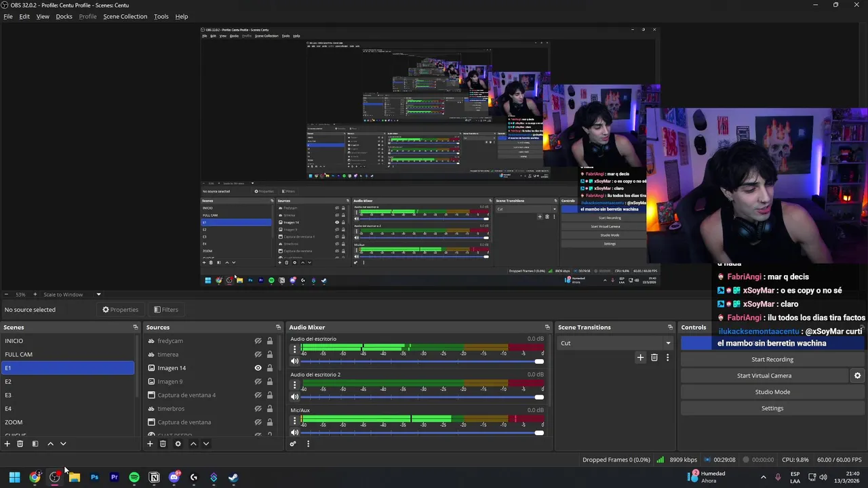Open Audio del escritorio options menu
Viewport: 868px width, 488px height.
[x=294, y=349]
